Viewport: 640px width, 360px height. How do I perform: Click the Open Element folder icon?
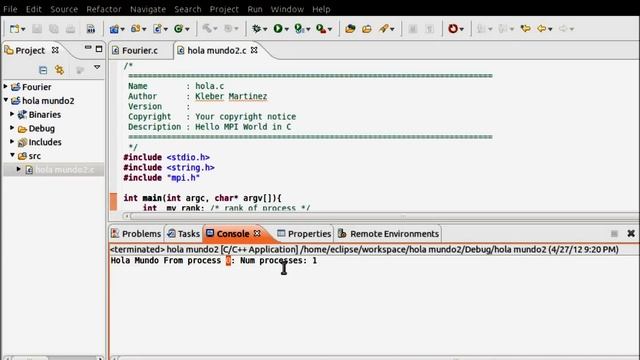point(350,29)
